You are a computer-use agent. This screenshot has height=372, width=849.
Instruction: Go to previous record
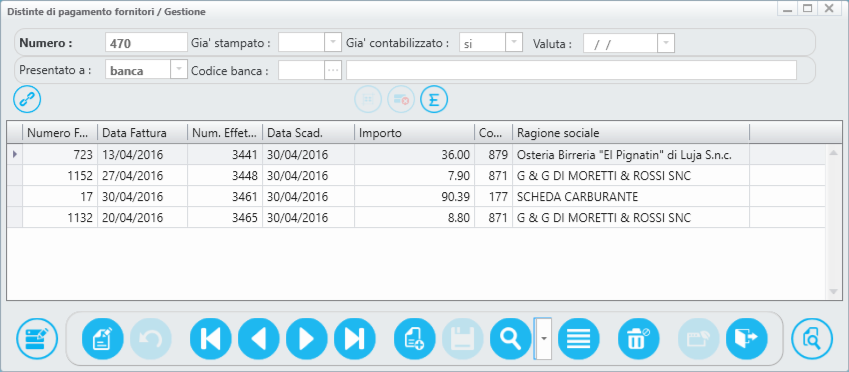click(x=259, y=339)
